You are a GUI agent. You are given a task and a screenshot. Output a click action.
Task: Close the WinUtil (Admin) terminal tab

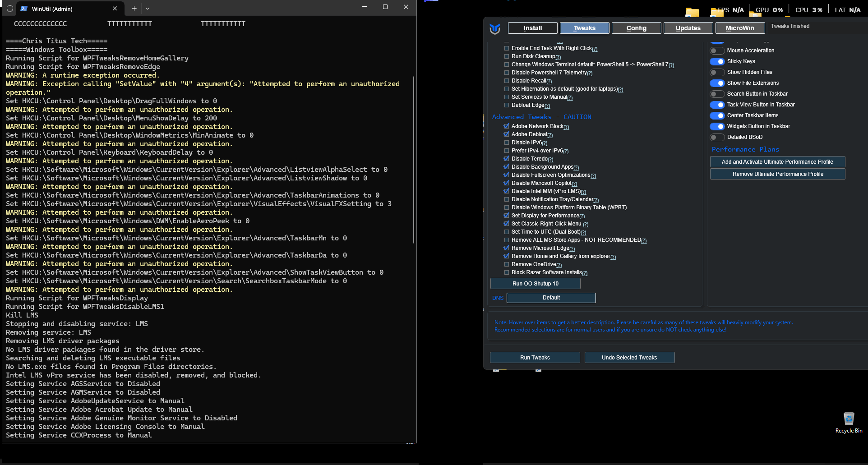pos(115,9)
